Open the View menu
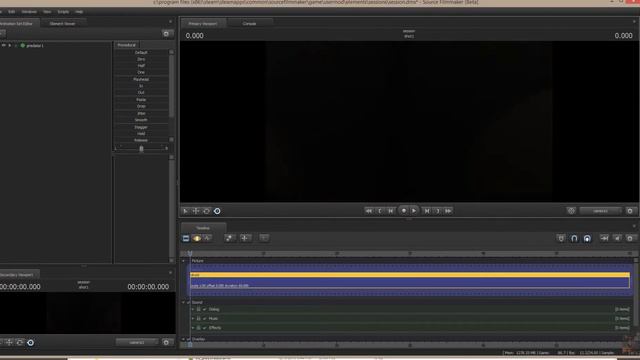Screen dimensions: 640x360 click(x=47, y=12)
